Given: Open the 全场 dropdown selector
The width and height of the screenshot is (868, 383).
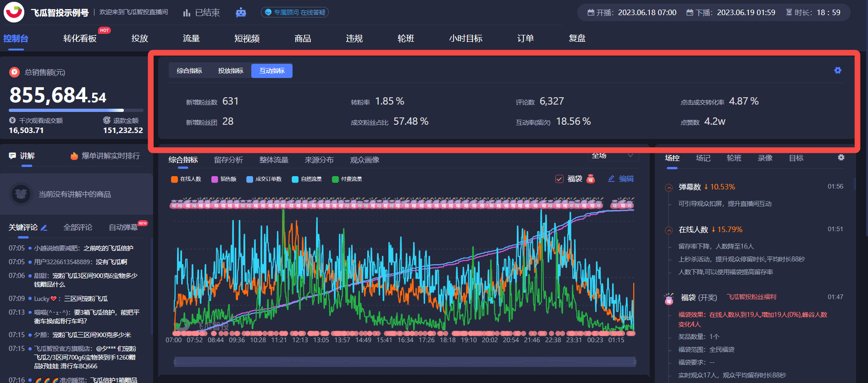Looking at the screenshot, I should (x=612, y=156).
